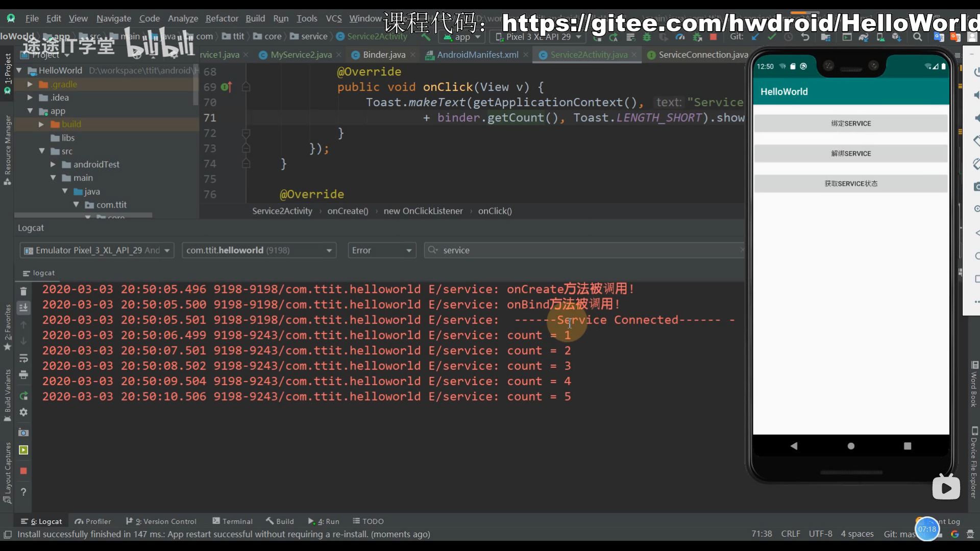This screenshot has height=551, width=980.
Task: Start screen record in logcat sidebar
Action: (x=23, y=450)
